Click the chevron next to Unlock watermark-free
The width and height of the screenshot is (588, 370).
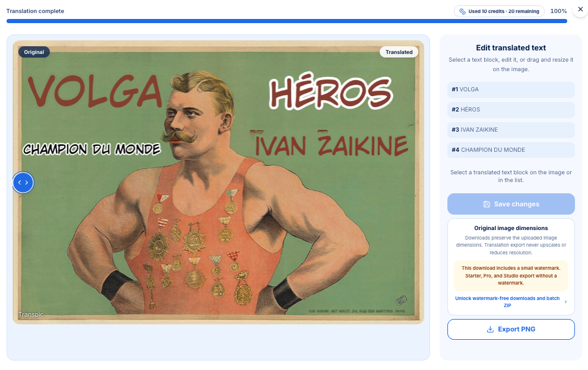coord(565,302)
